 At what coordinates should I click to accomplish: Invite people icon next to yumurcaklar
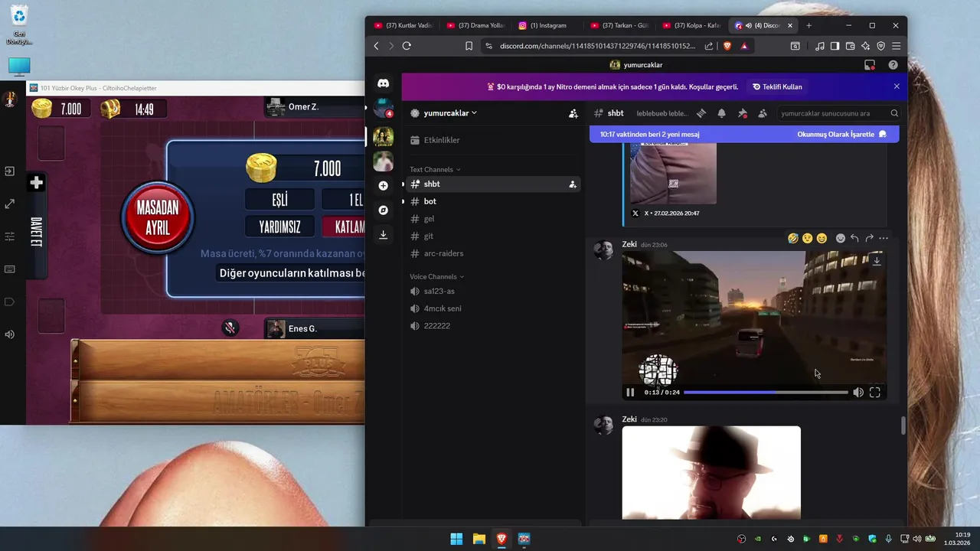tap(573, 113)
